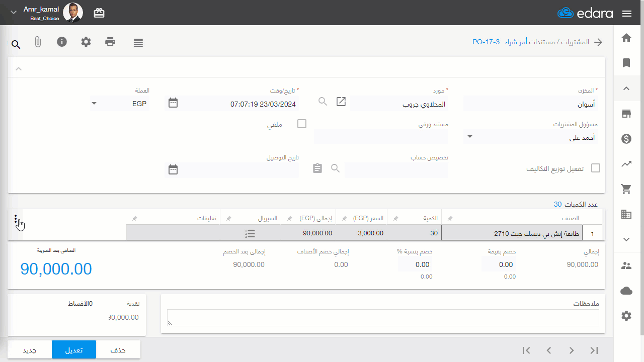Enable the تفعيل توزيع التكاليف checkbox
Screen dimensions: 644x362
click(596, 168)
